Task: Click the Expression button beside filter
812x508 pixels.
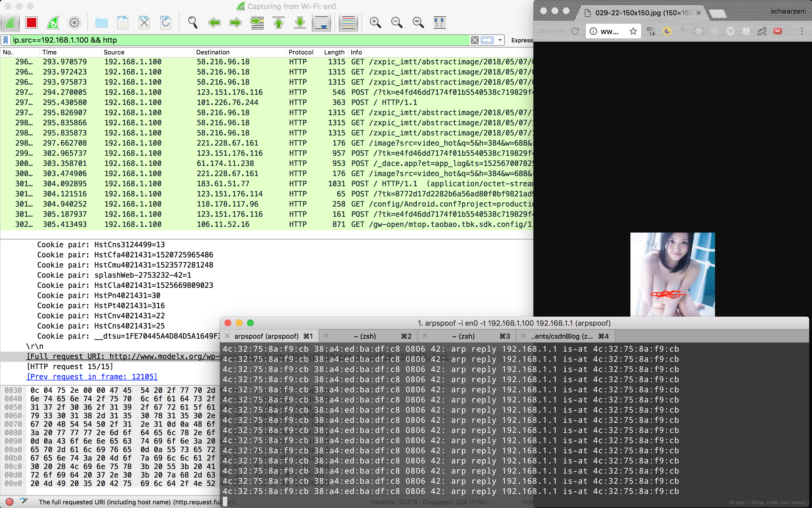Action: tap(522, 40)
